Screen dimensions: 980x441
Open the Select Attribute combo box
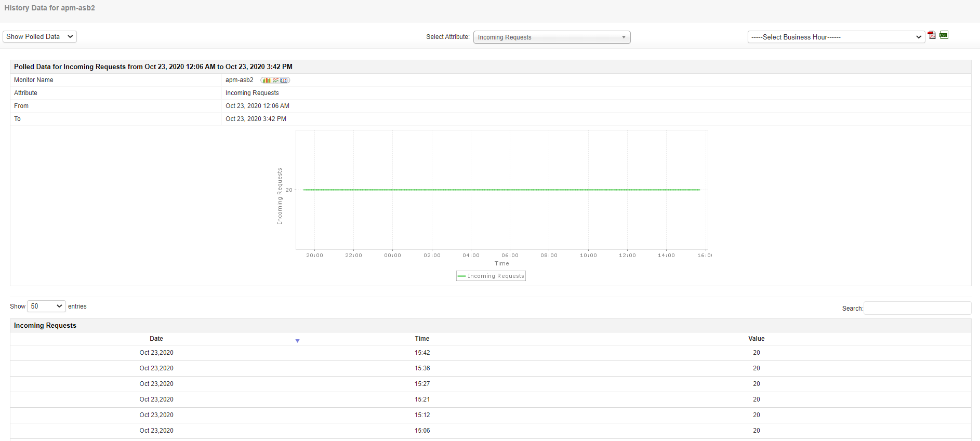(551, 37)
